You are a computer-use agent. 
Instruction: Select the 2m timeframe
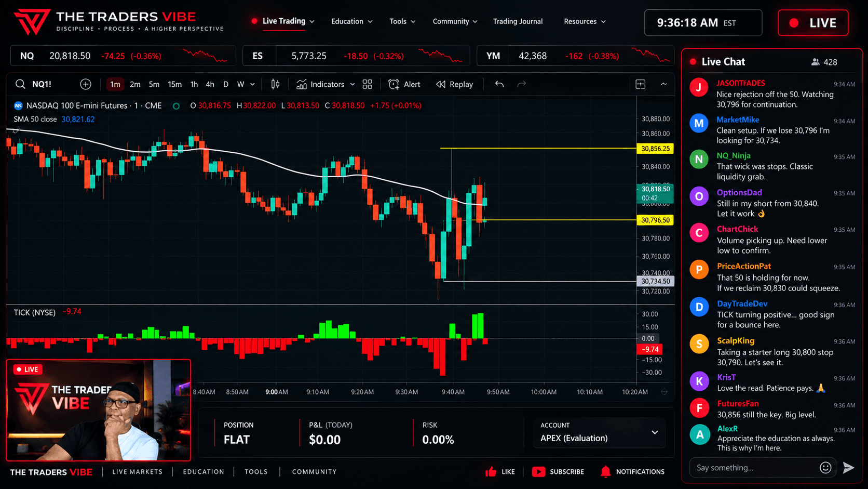point(135,84)
